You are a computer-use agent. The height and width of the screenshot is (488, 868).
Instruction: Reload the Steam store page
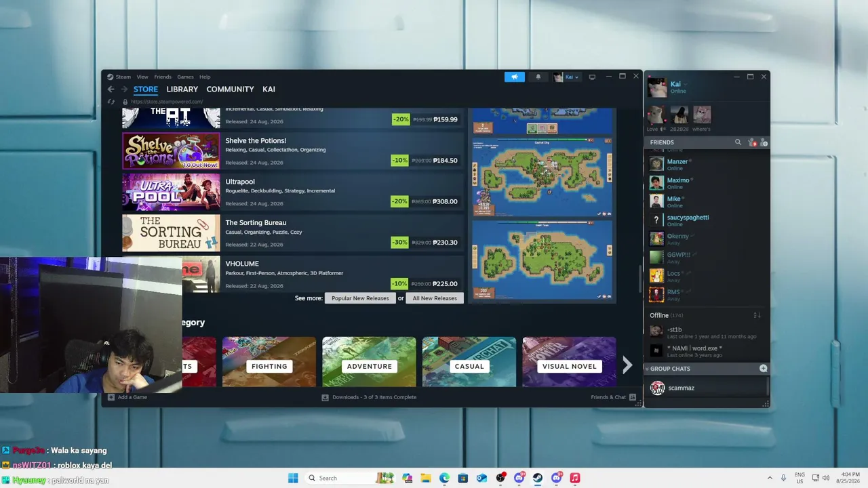(111, 102)
